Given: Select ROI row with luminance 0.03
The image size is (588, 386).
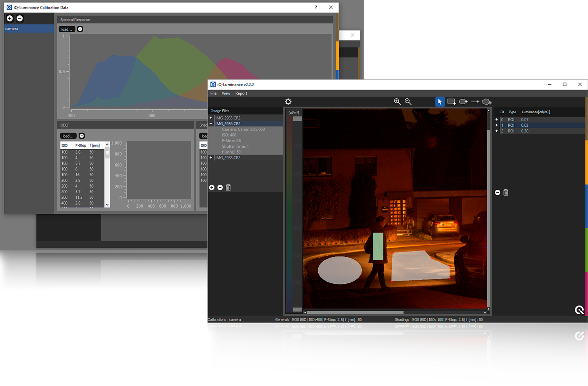Looking at the screenshot, I should coord(542,125).
